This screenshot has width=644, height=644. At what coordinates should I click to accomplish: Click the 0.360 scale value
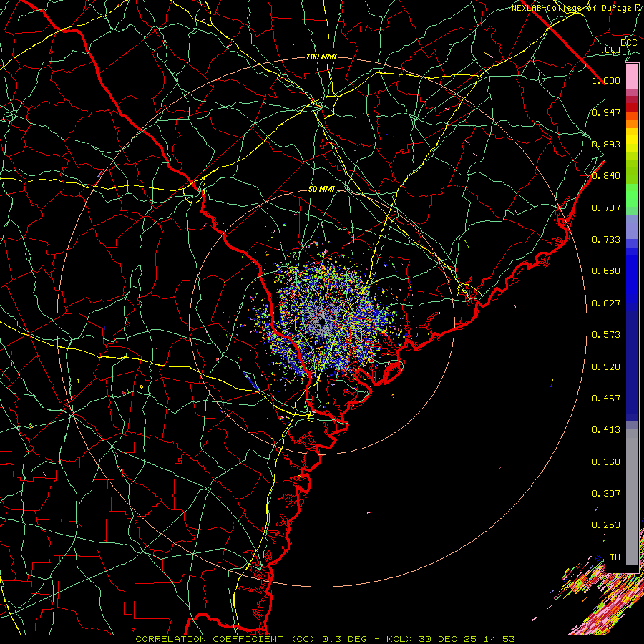(x=606, y=462)
